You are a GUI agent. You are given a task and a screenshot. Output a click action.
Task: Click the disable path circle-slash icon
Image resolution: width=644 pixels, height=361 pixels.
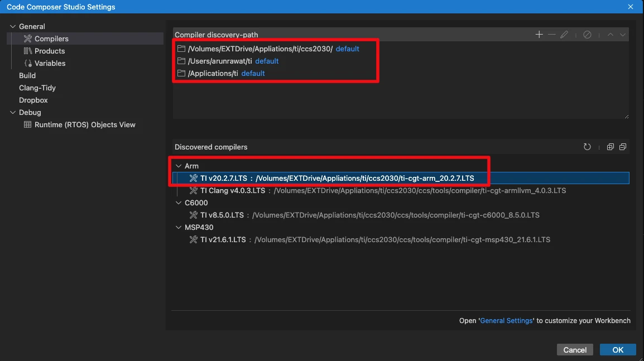[587, 35]
